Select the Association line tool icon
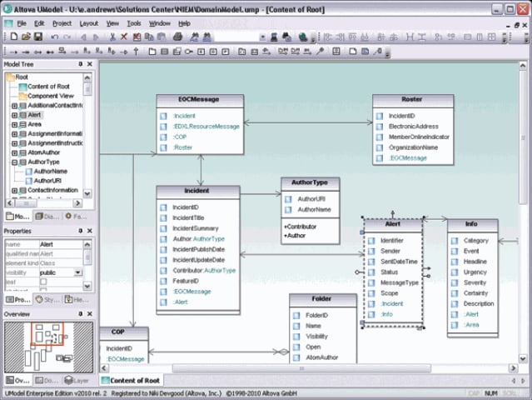 [x=13, y=52]
